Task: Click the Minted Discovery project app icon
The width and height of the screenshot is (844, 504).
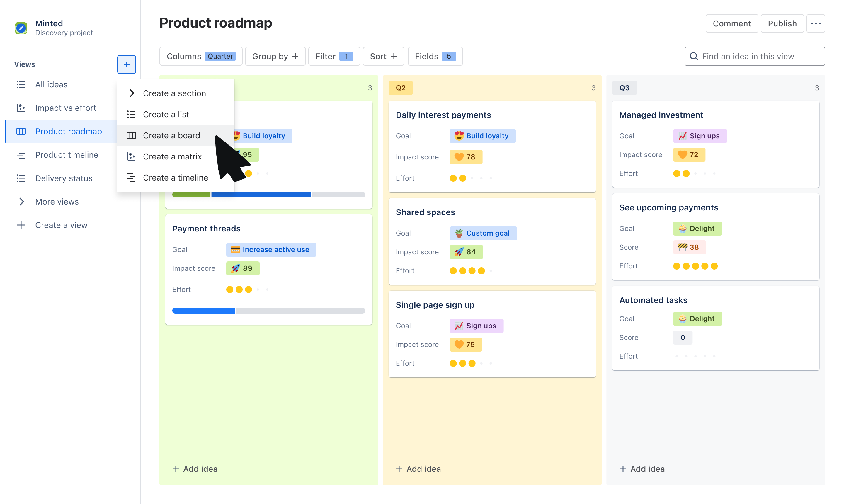Action: [x=22, y=27]
